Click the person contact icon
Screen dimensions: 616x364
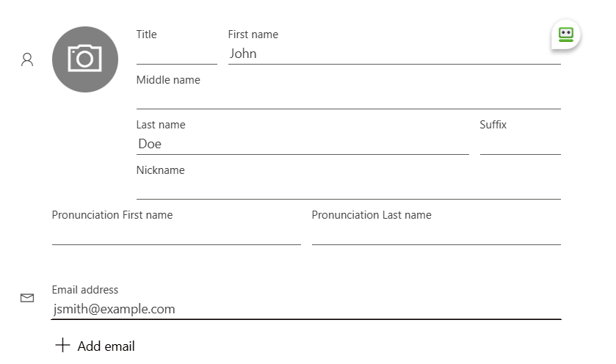pos(27,59)
